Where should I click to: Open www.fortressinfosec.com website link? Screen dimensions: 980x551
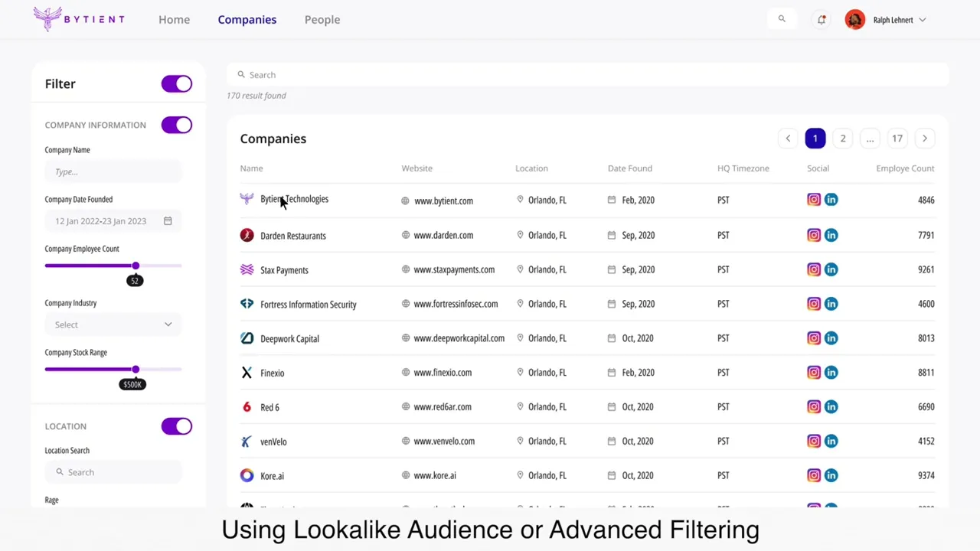tap(456, 304)
